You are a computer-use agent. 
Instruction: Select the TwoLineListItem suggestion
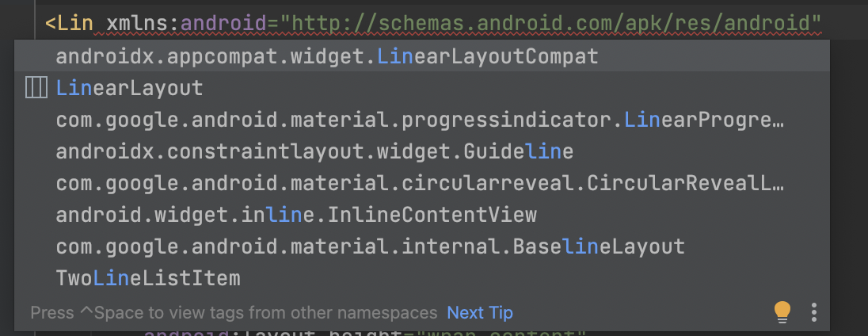[x=422, y=277]
